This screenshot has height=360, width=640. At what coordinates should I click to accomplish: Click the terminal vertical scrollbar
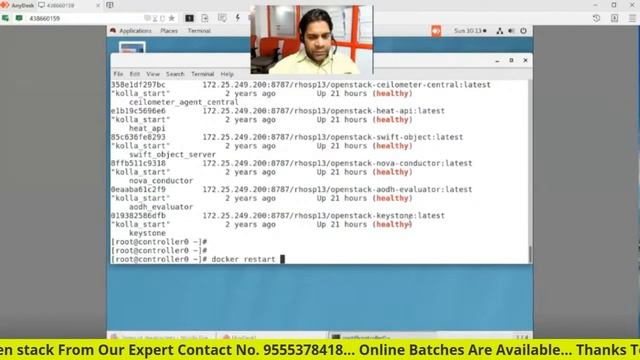click(530, 171)
